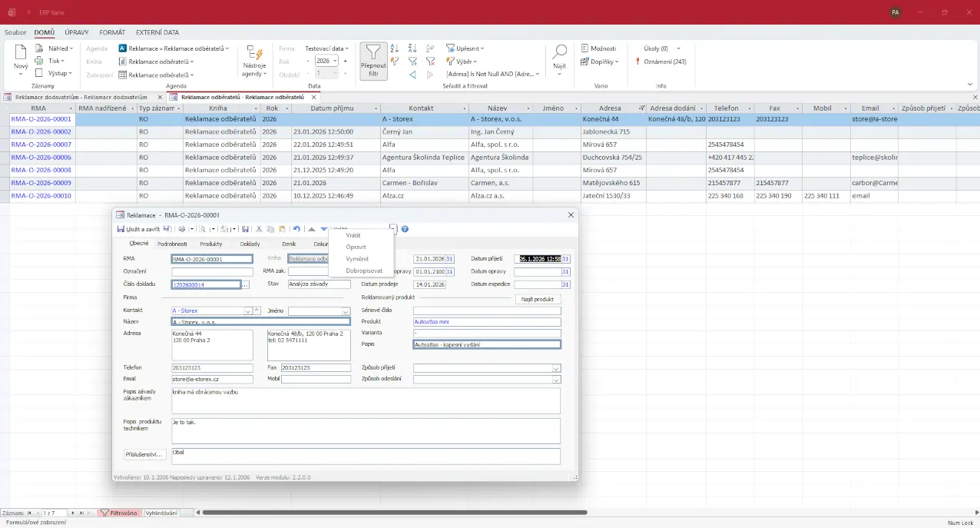Click the Najít produkt button
Image resolution: width=980 pixels, height=528 pixels.
point(538,299)
